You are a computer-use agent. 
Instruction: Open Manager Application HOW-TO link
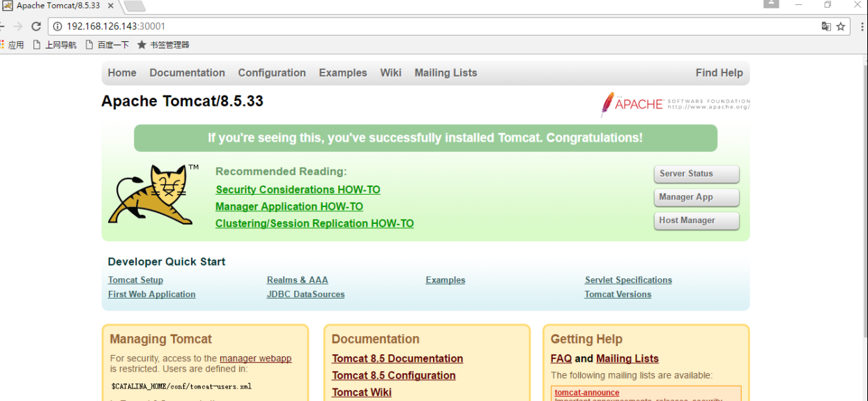289,206
